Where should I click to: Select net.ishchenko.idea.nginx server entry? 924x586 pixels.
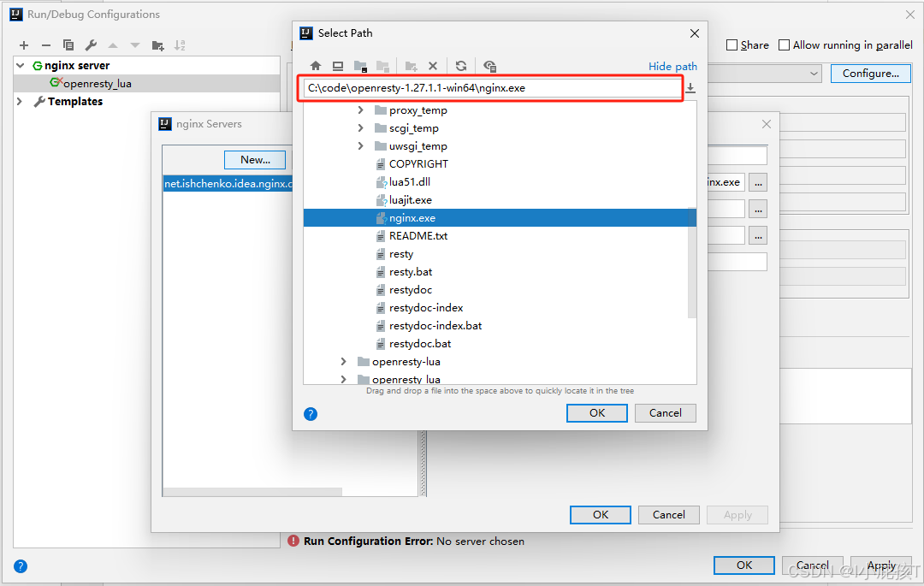[x=228, y=184]
